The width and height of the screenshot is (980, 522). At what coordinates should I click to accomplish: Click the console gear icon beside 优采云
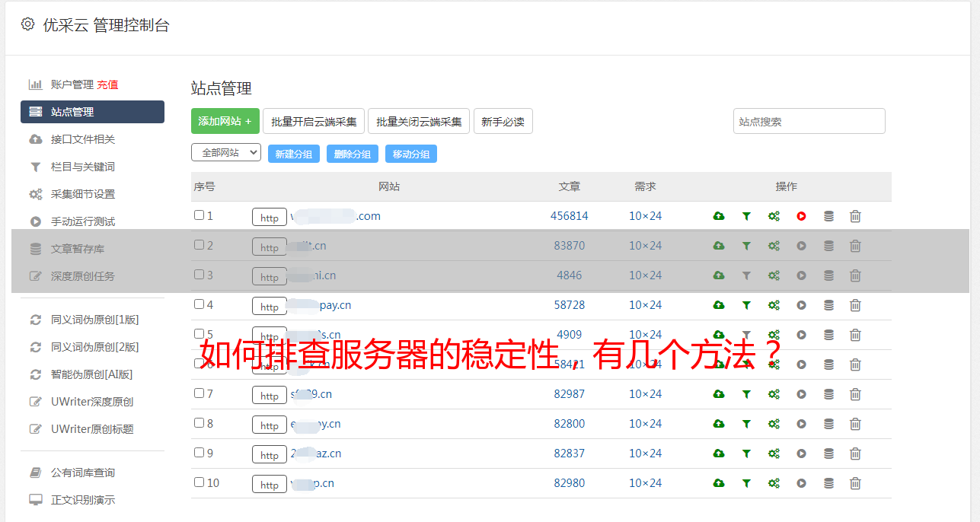pos(27,24)
